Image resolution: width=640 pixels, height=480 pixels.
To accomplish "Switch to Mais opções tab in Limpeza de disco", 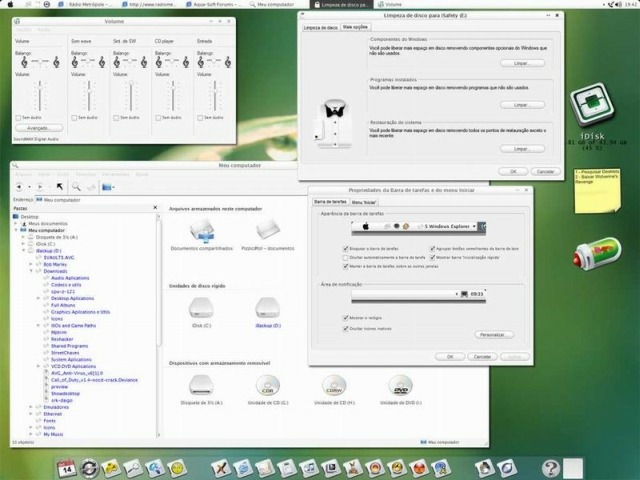I will 355,27.
